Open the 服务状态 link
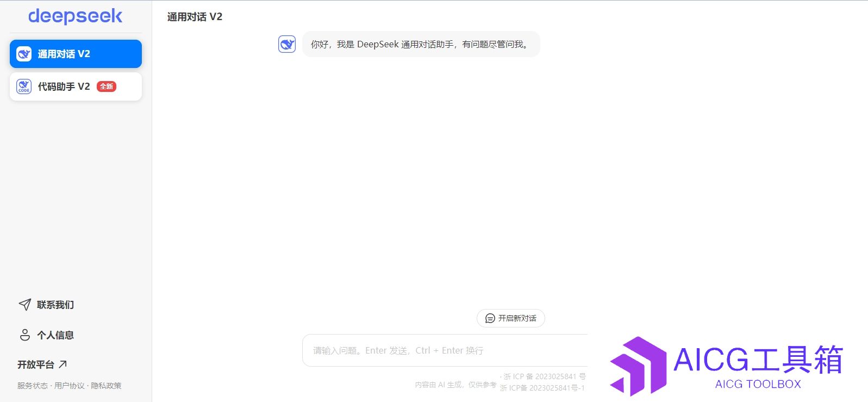The height and width of the screenshot is (402, 868). [x=32, y=386]
